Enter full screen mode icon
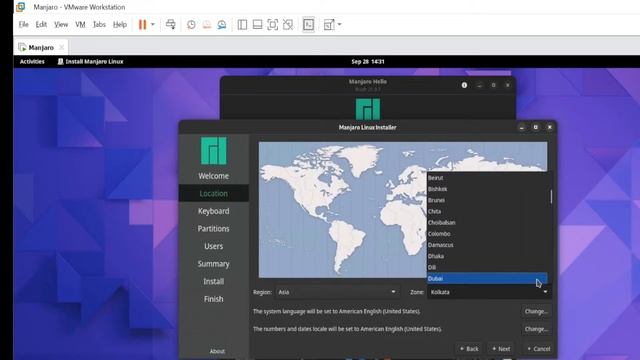 click(273, 25)
